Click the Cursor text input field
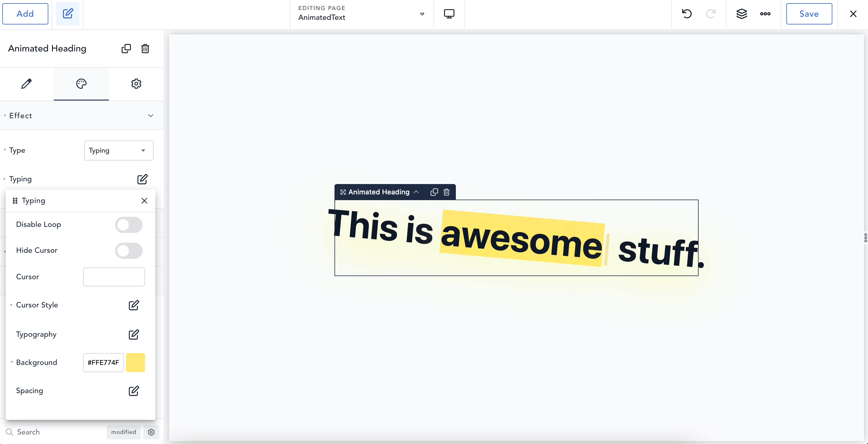The image size is (868, 444). 114,277
